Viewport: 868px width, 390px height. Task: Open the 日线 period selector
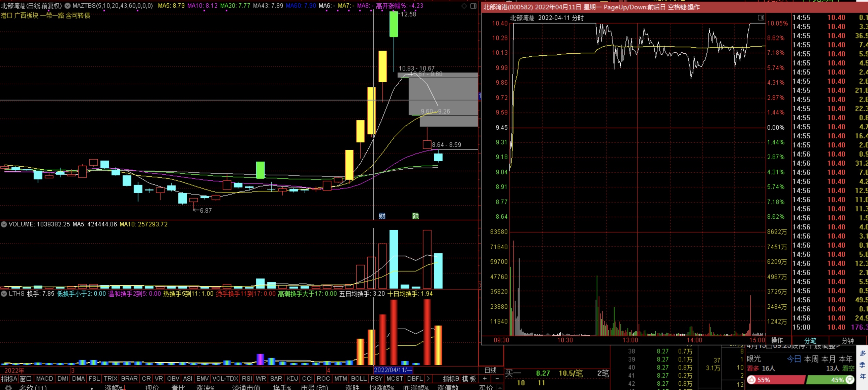click(x=490, y=370)
